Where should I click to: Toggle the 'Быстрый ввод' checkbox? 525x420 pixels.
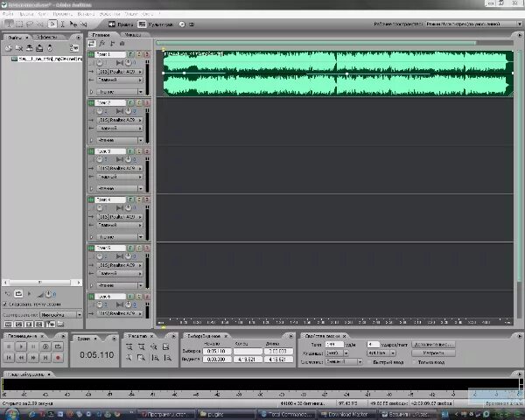click(370, 362)
